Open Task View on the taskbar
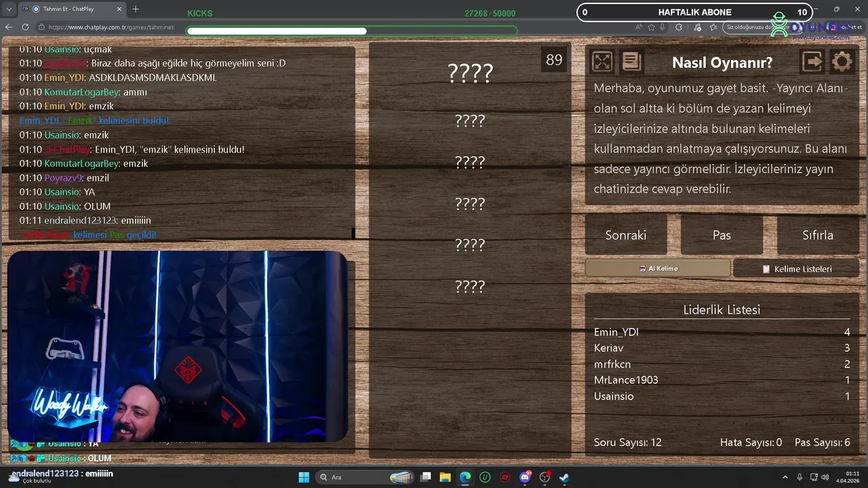Screen dimensions: 868x488 tap(426, 477)
